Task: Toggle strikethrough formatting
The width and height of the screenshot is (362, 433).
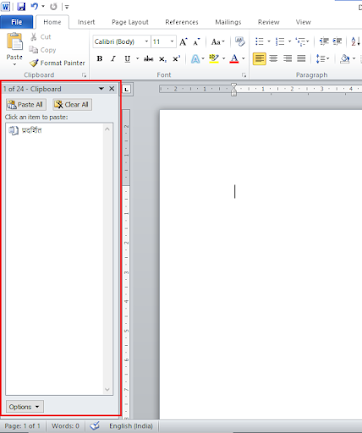Action: [148, 59]
